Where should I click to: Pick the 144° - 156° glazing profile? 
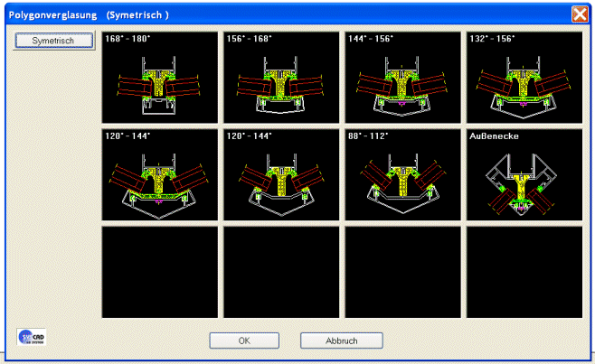[402, 82]
